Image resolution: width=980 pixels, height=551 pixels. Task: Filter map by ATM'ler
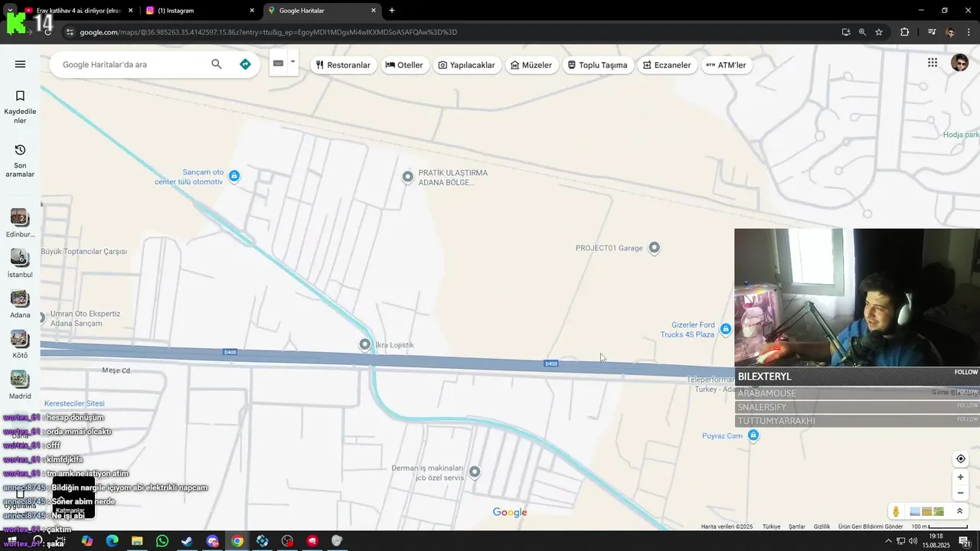[726, 65]
